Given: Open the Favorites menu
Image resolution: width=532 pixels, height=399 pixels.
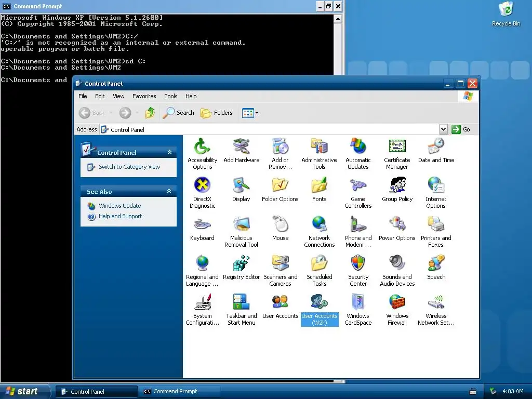Looking at the screenshot, I should pyautogui.click(x=144, y=96).
